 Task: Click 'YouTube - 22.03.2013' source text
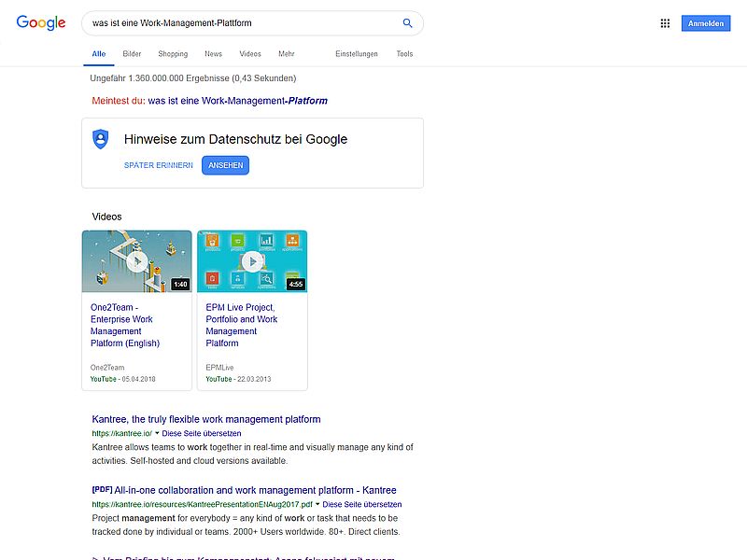pyautogui.click(x=238, y=379)
